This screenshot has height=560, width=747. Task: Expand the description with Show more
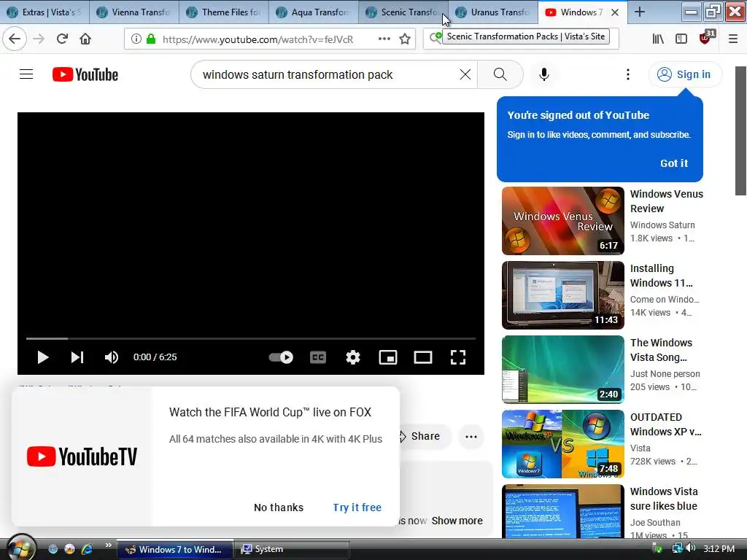(x=457, y=521)
